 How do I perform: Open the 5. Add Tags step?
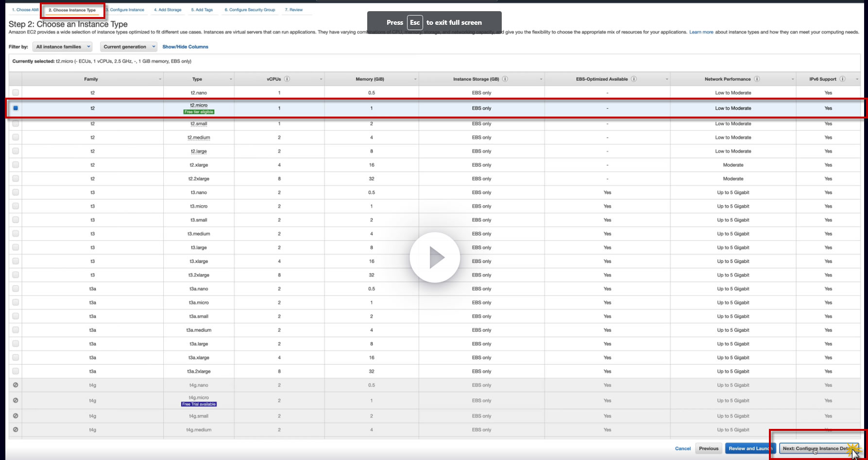pyautogui.click(x=202, y=10)
